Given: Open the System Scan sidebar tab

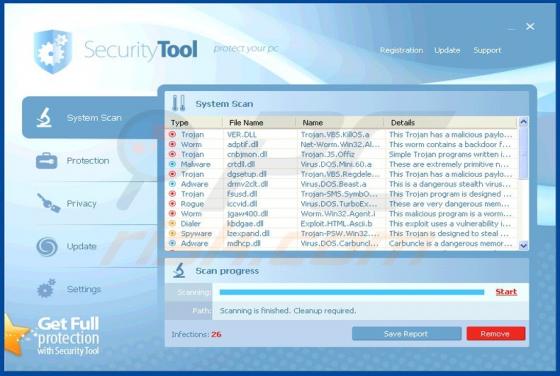Looking at the screenshot, I should click(x=90, y=117).
